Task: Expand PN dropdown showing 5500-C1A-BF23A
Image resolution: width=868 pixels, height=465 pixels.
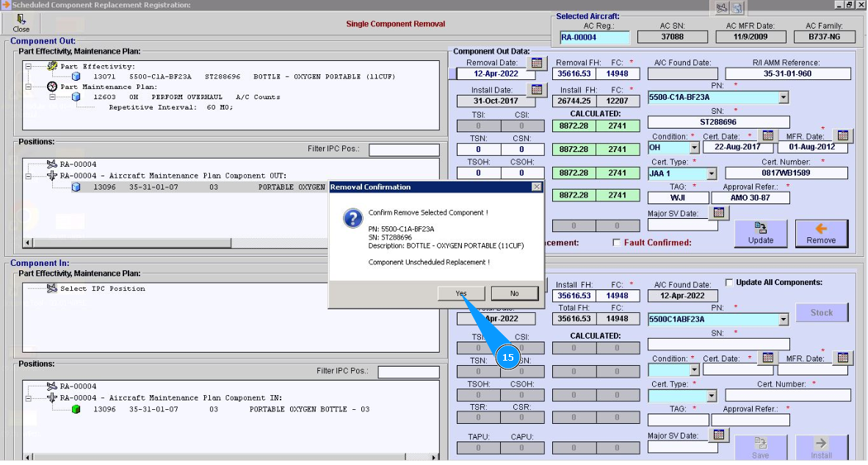Action: 783,98
